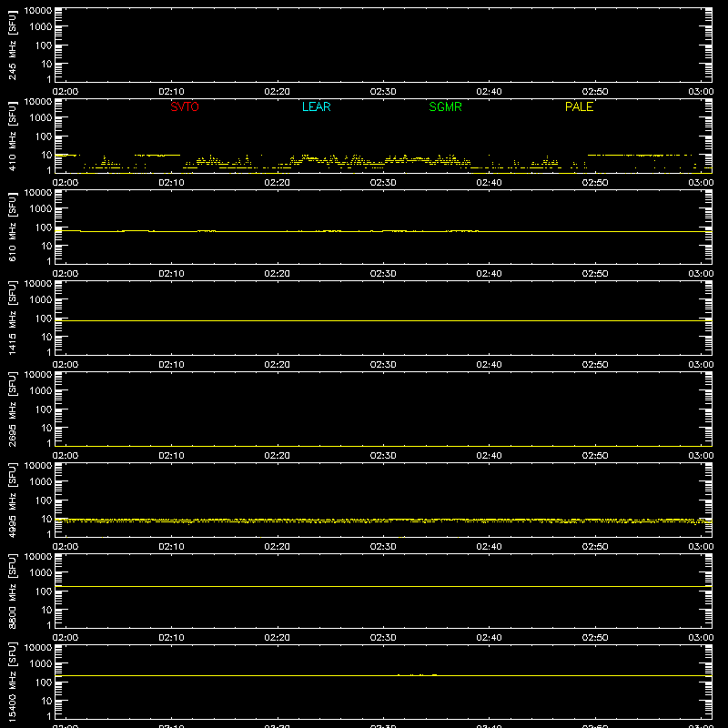Click the 02:10 tick under the 410 MHz plot
This screenshot has width=728, height=728.
[171, 183]
